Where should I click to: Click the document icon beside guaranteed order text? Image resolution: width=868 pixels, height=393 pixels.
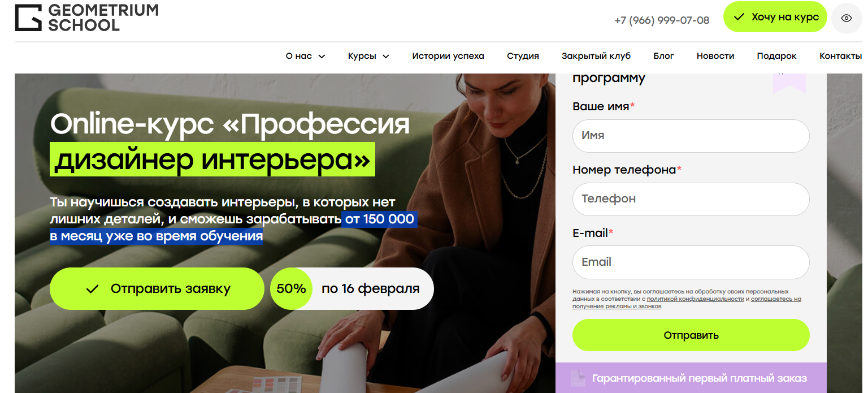pos(578,378)
